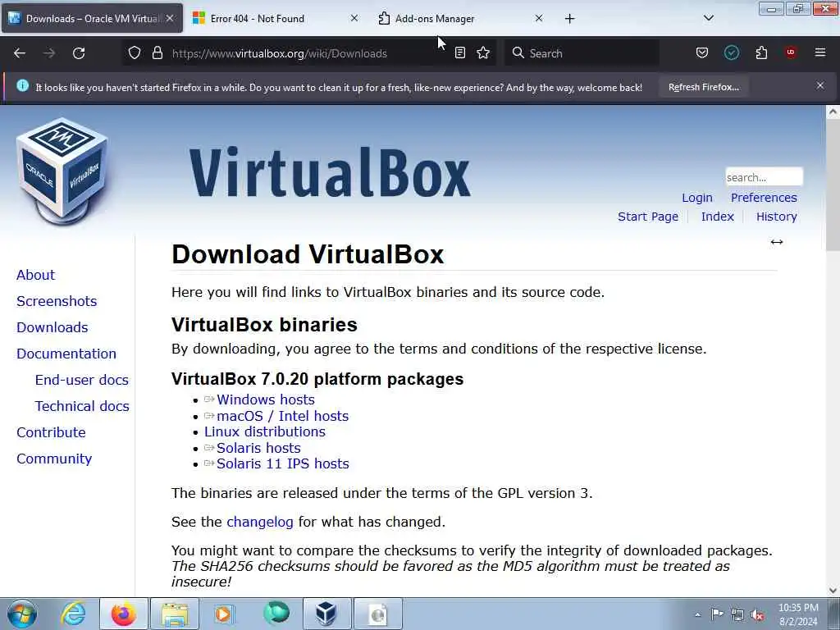Close the Downloads VirtualBox tab
The width and height of the screenshot is (840, 630).
170,18
